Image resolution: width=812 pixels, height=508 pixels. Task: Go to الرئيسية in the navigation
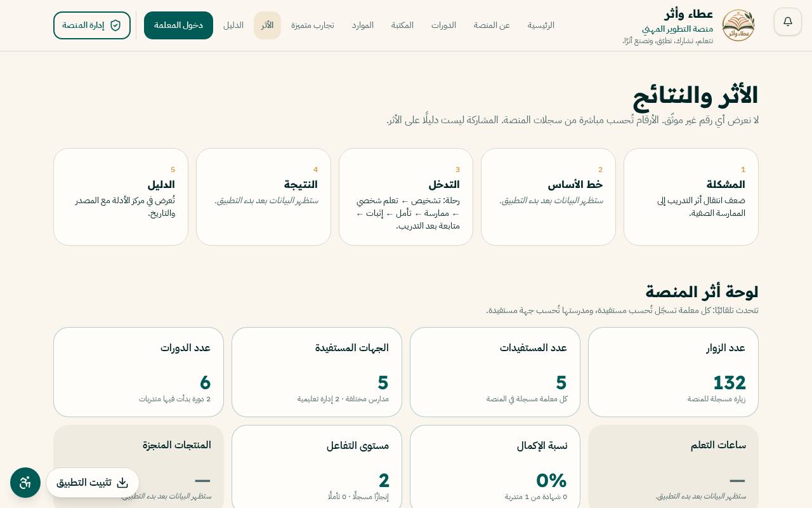coord(541,25)
